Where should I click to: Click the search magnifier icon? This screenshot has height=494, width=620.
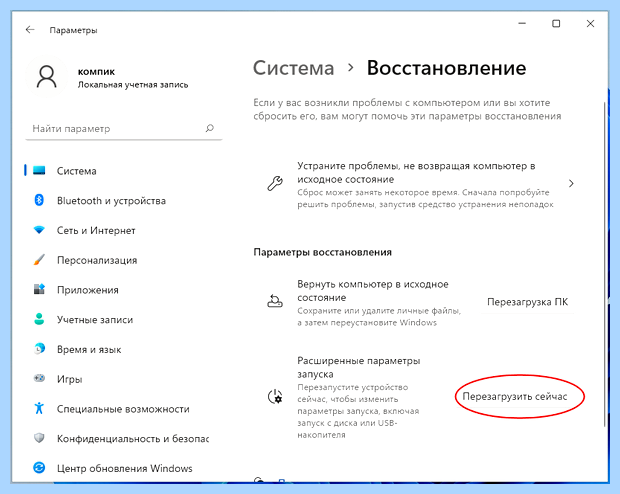(210, 128)
